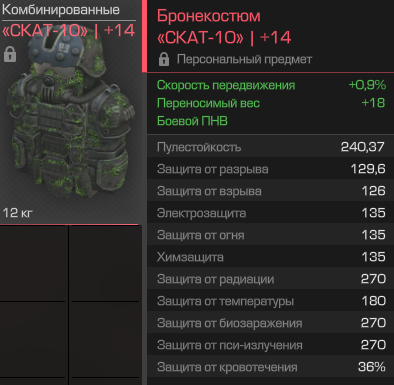This screenshot has height=385, width=394.
Task: Click the lock icon under the item card title
Action: coord(10,54)
